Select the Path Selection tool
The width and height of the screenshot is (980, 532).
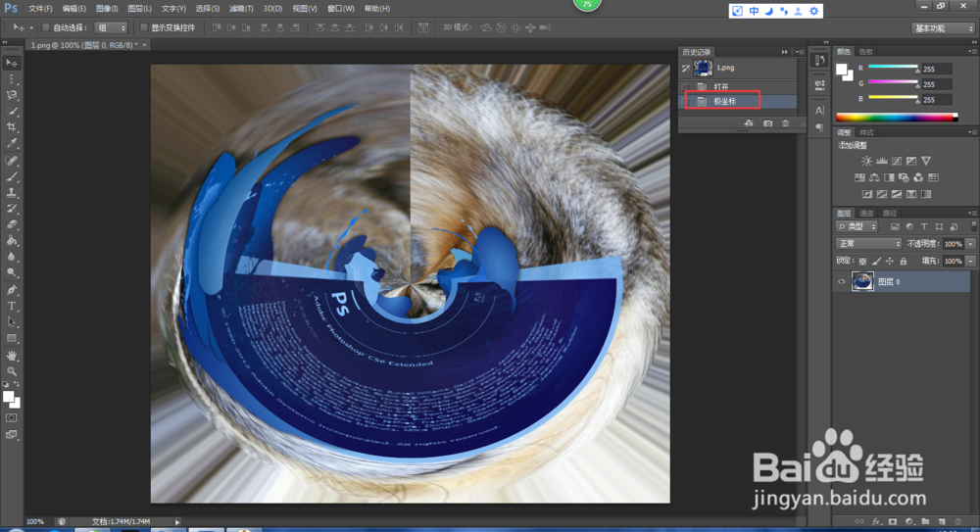coord(11,322)
